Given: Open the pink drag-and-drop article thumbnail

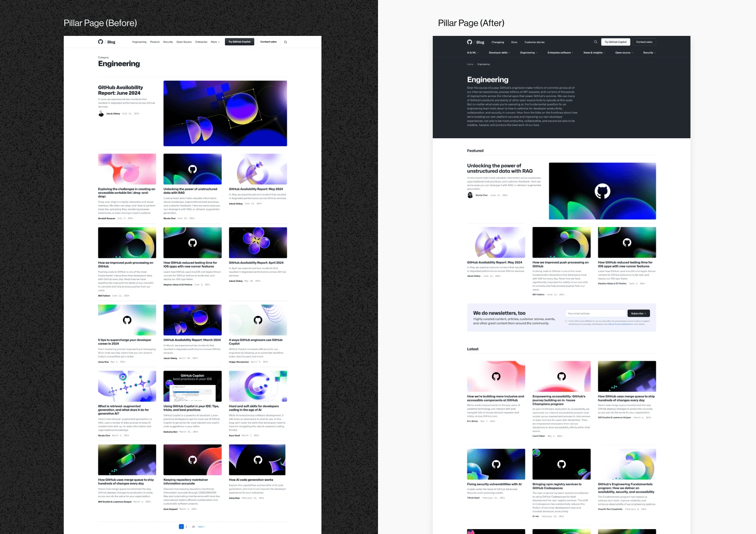Looking at the screenshot, I should point(127,169).
